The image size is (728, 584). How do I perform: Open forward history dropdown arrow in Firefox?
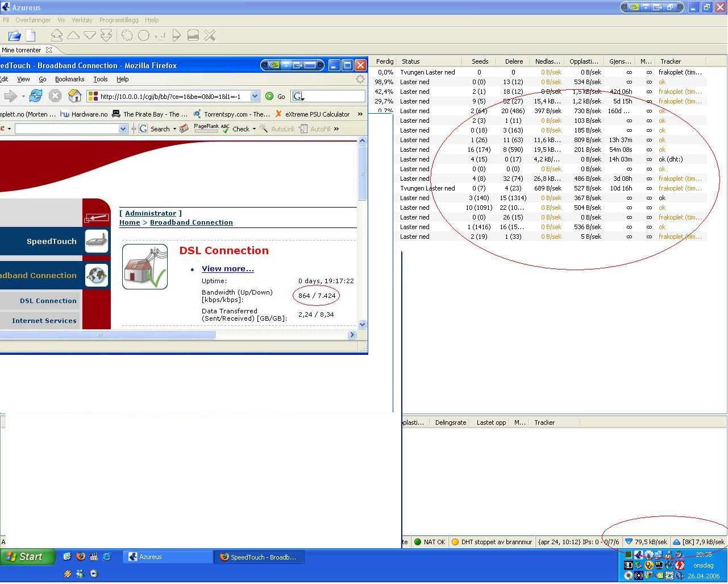(23, 97)
